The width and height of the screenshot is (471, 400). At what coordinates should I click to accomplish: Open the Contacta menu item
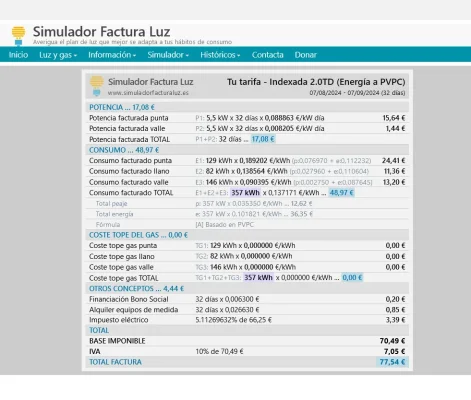click(267, 55)
